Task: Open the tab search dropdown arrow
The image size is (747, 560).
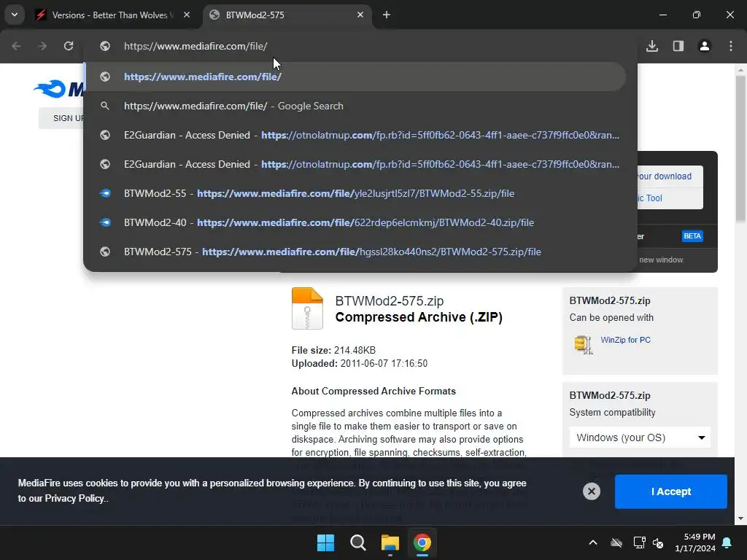Action: coord(15,15)
